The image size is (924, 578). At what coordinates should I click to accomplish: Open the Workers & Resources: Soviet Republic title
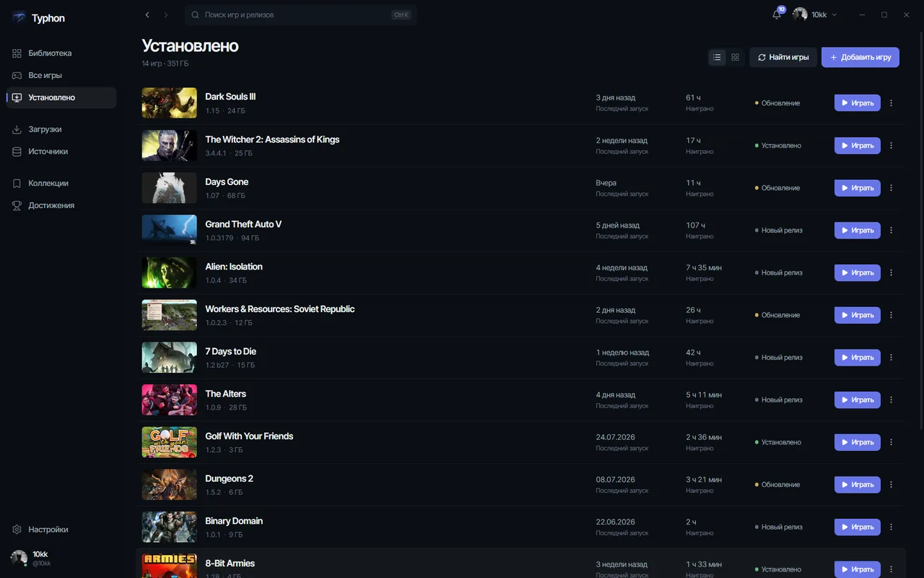click(280, 309)
